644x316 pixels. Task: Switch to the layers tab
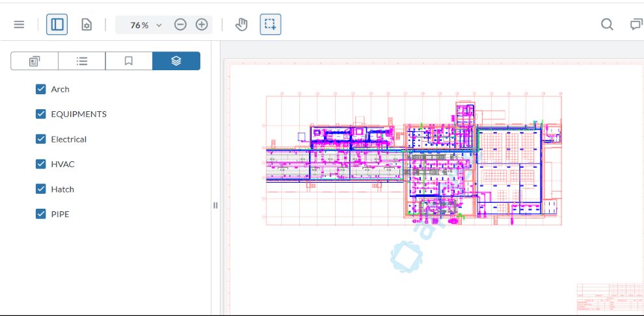(x=176, y=61)
